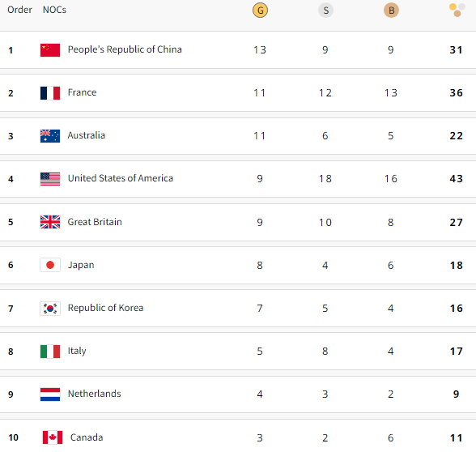Click the Canada flag icon
This screenshot has width=476, height=452.
pyautogui.click(x=53, y=437)
